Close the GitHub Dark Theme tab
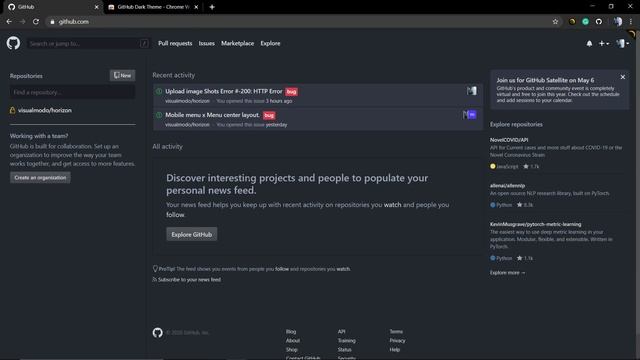The image size is (640, 360). tap(196, 7)
